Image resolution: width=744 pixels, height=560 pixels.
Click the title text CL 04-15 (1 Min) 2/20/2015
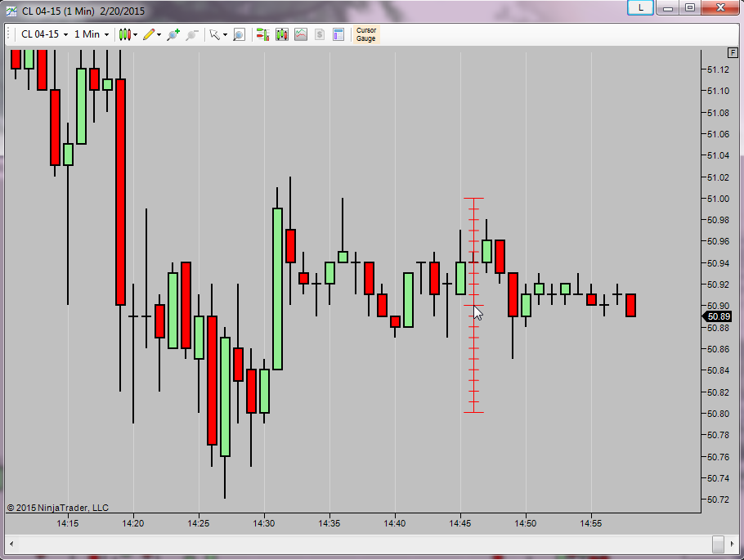(83, 11)
